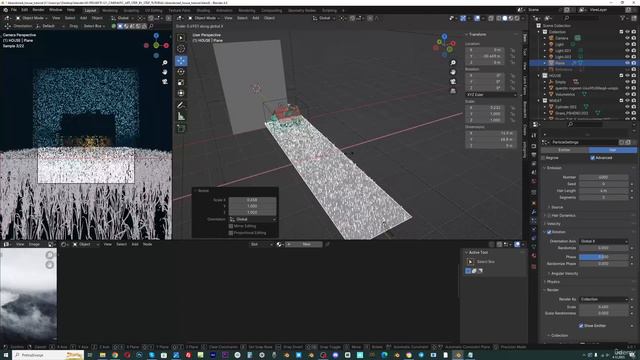Toggle Mirror Editing checkbox in Resize panel
Screen dimensions: 640x360
click(231, 226)
